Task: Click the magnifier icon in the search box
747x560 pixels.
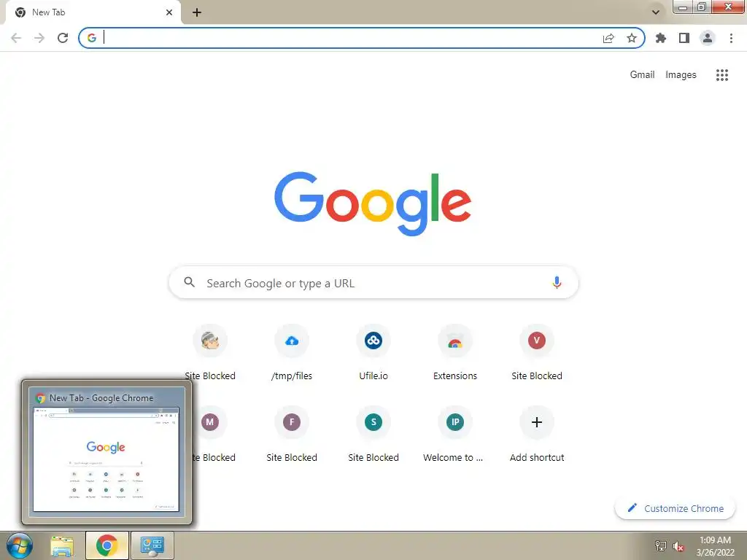Action: 189,282
